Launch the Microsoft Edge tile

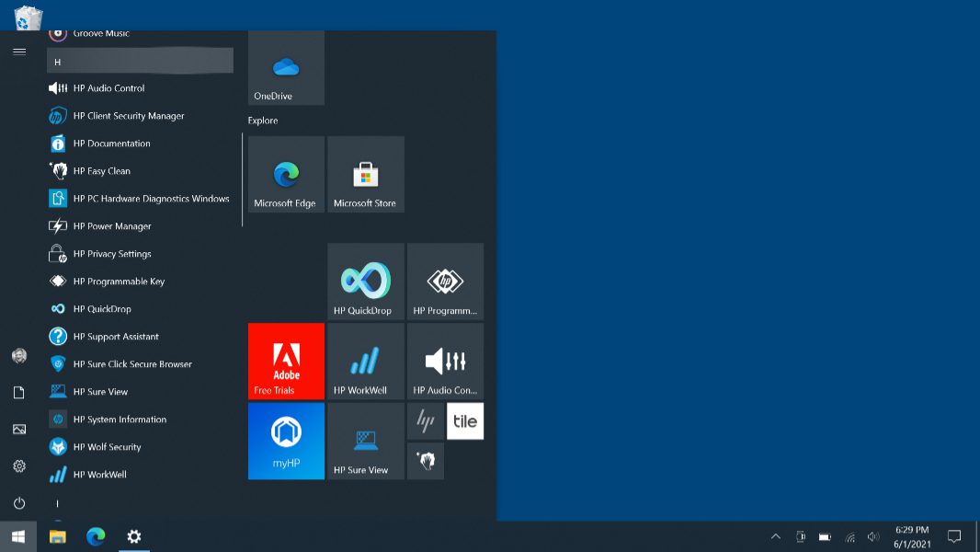[286, 174]
